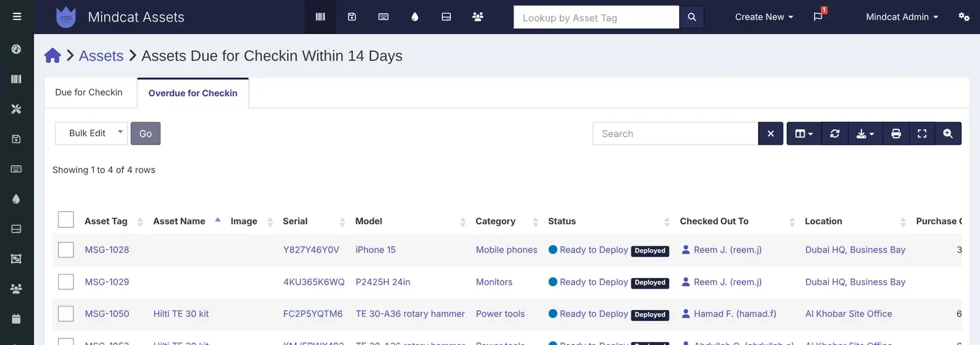Image resolution: width=980 pixels, height=345 pixels.
Task: Open People icon in left sidebar
Action: pos(17,289)
